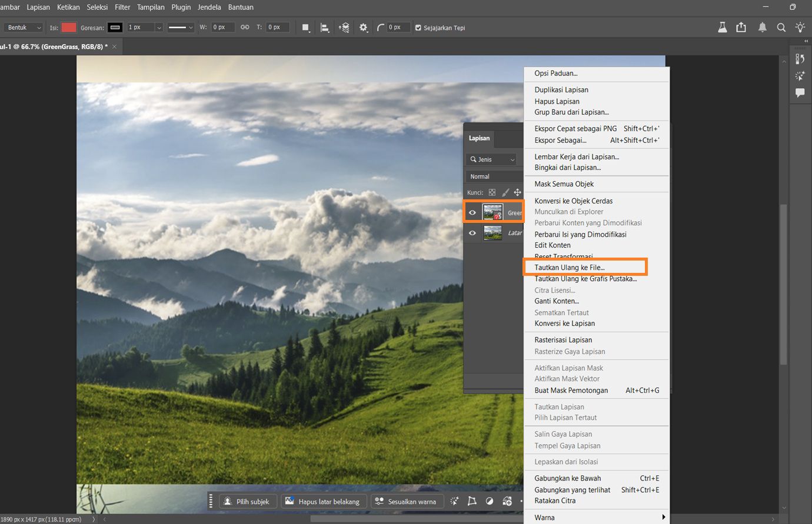The image size is (812, 524).
Task: Select the GreenGrass layer thumbnail
Action: [x=492, y=212]
